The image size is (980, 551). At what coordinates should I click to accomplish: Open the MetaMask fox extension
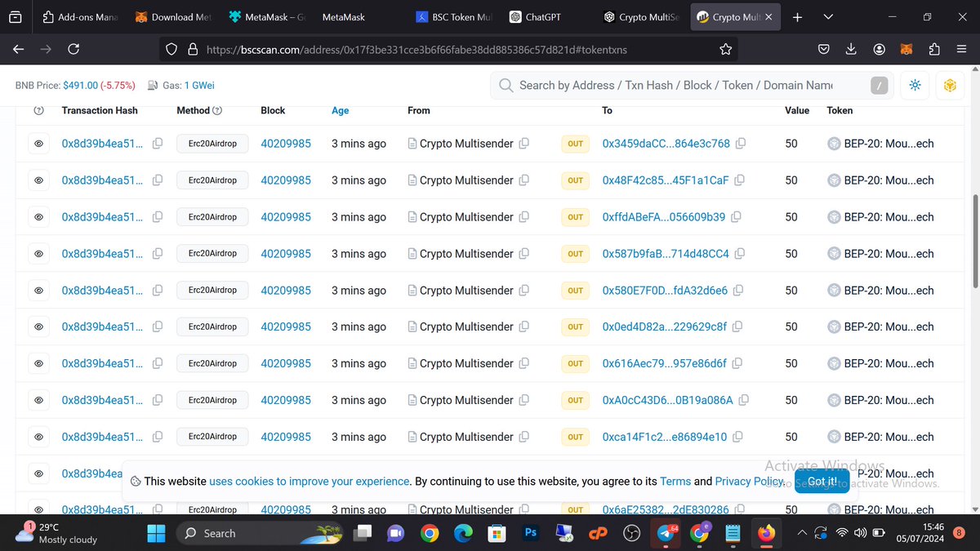(x=906, y=50)
